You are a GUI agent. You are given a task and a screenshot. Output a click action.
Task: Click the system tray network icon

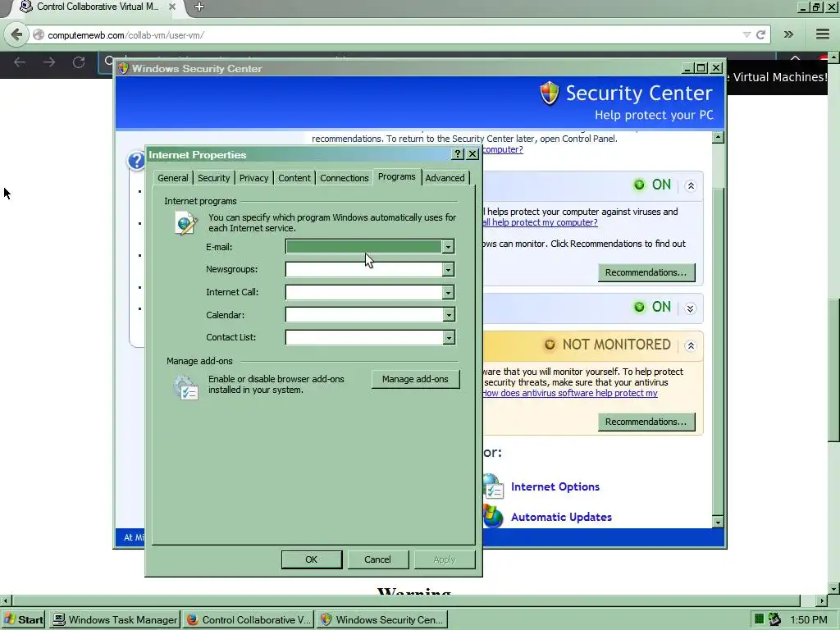(774, 619)
